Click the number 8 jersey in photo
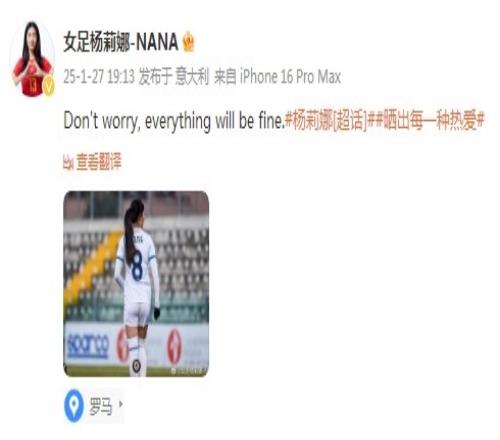 (x=137, y=265)
